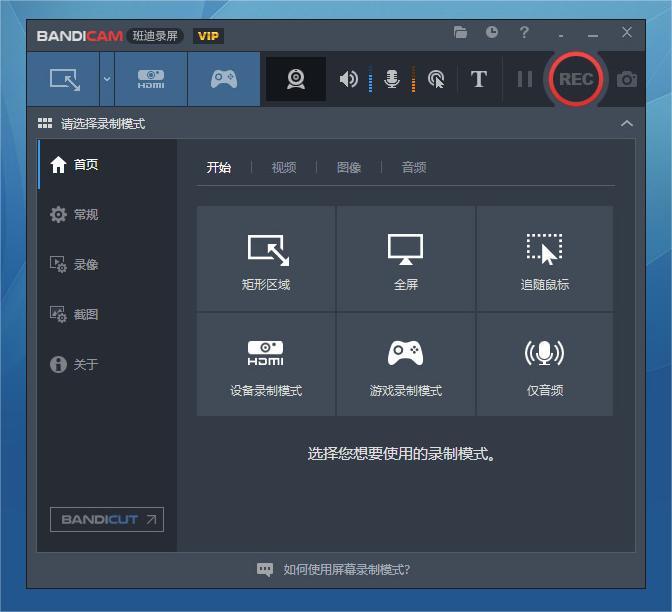Open 关于 about page in sidebar
Viewport: 672px width, 612px height.
[x=107, y=364]
